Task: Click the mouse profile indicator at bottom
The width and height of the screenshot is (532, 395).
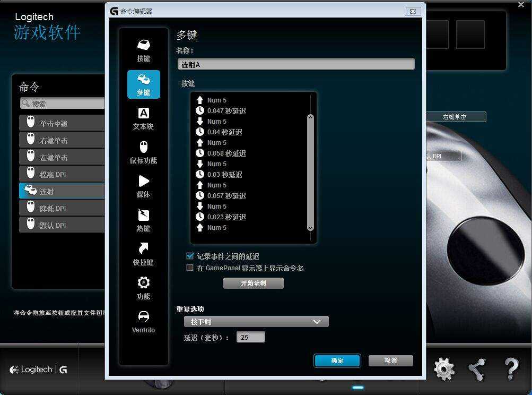Action: click(358, 388)
